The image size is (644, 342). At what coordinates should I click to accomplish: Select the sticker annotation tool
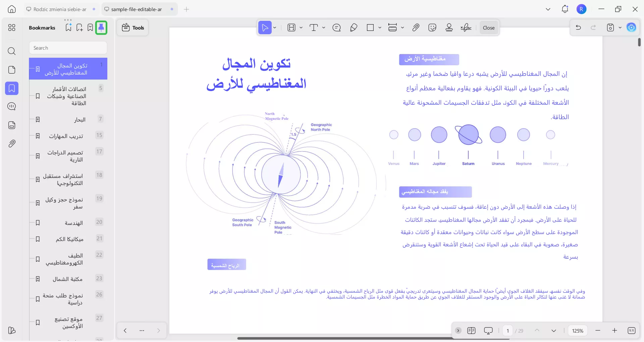(x=432, y=28)
